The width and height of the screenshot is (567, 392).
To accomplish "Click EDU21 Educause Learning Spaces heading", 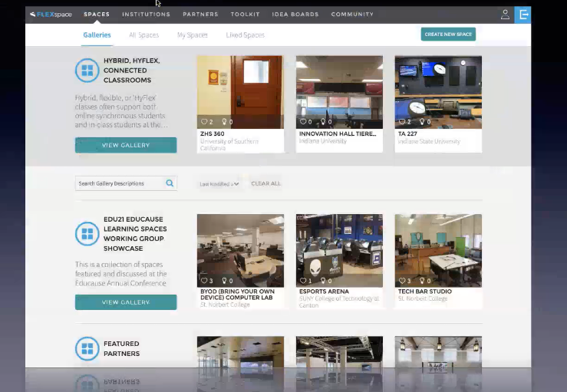I will tap(135, 234).
